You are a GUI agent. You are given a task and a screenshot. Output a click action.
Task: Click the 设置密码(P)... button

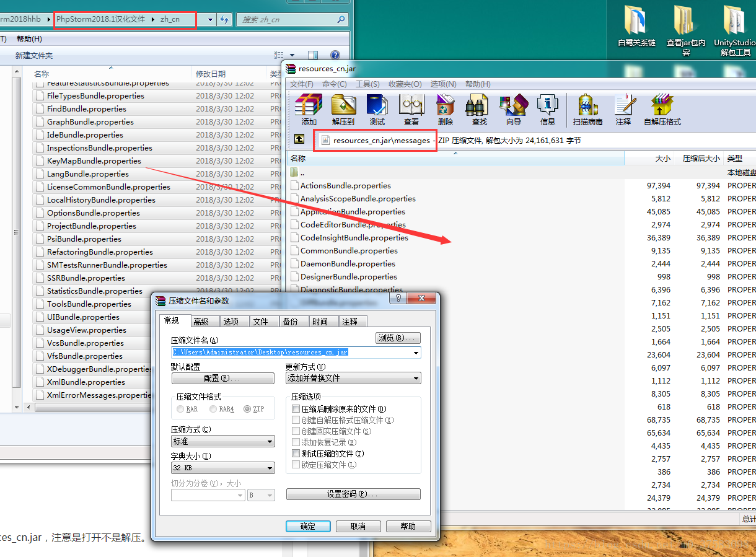353,494
